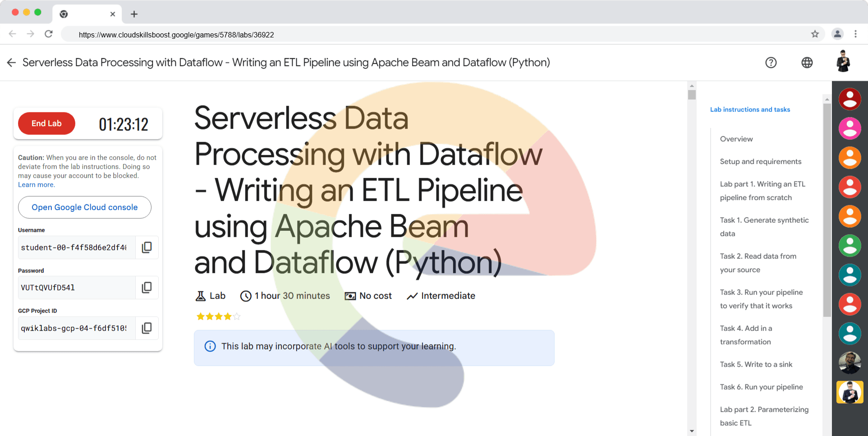
Task: Open a new browser tab
Action: pos(134,14)
